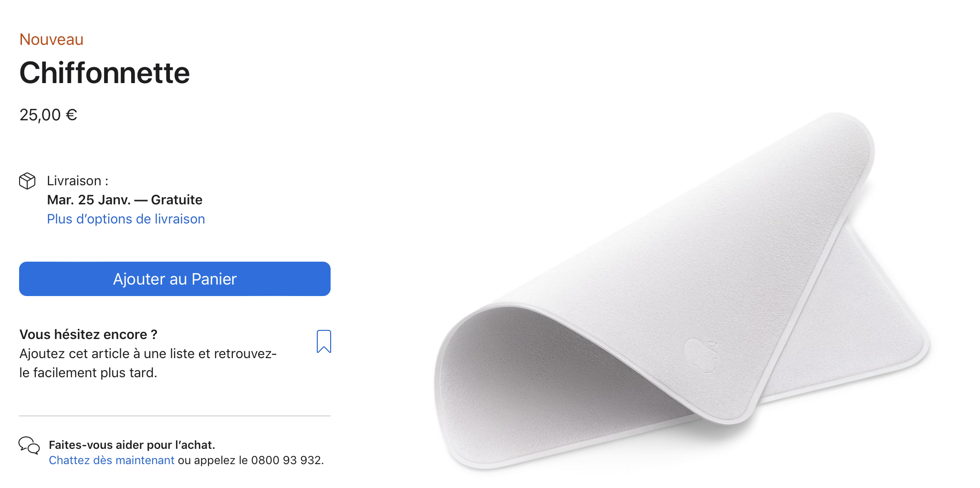Save the item with the bookmark icon

point(323,341)
